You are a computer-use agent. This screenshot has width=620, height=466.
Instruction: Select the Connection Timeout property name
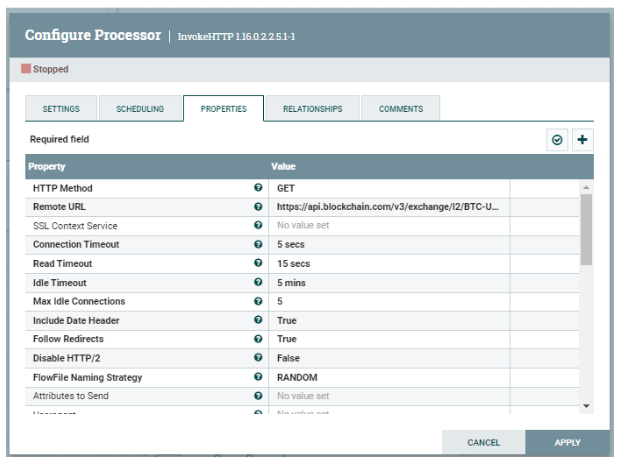click(76, 244)
